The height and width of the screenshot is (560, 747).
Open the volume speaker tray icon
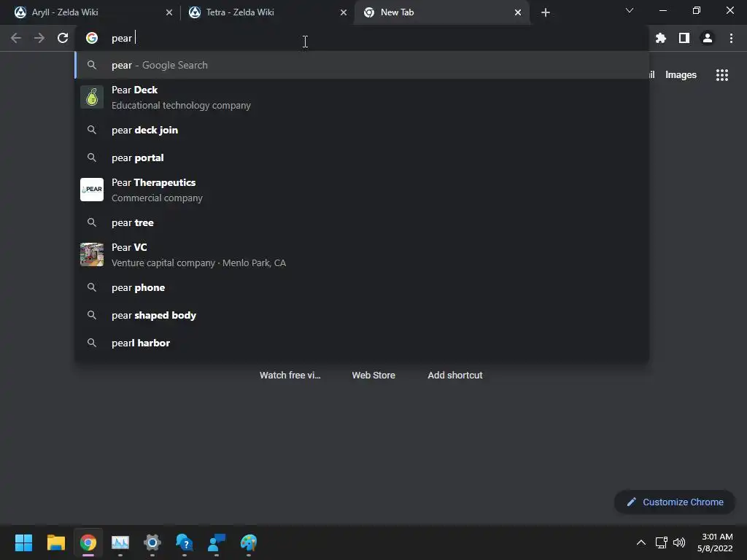click(x=679, y=542)
